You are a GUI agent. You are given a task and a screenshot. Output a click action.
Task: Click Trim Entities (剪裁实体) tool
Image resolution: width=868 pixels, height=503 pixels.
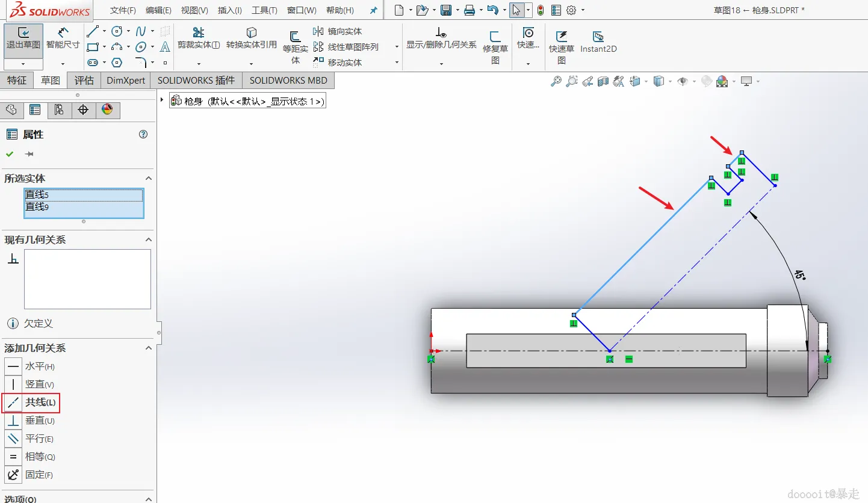pos(199,39)
